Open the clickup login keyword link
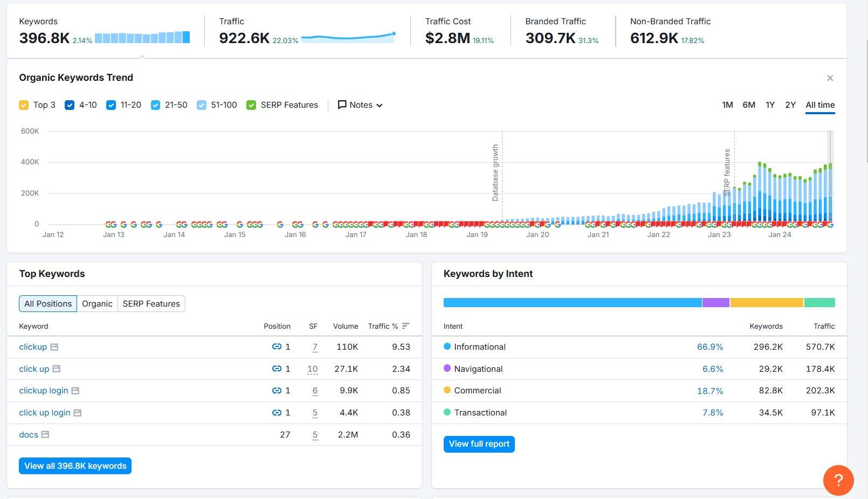 44,391
